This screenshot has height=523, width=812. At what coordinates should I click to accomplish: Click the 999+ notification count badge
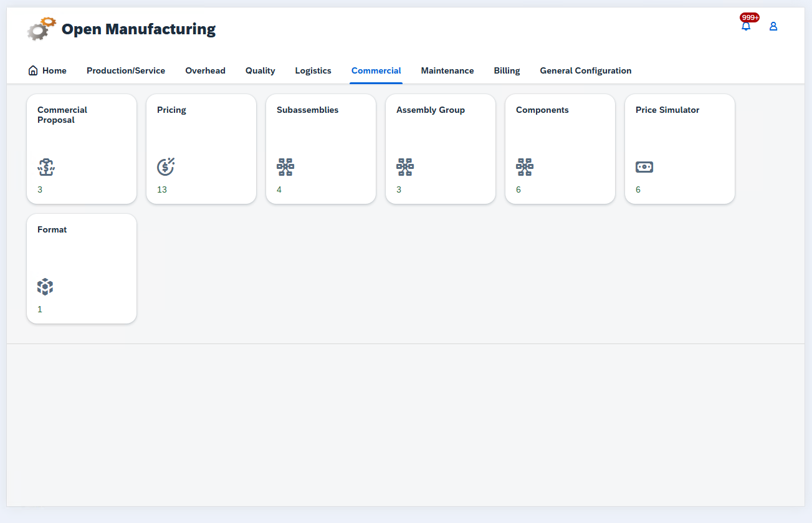click(749, 17)
